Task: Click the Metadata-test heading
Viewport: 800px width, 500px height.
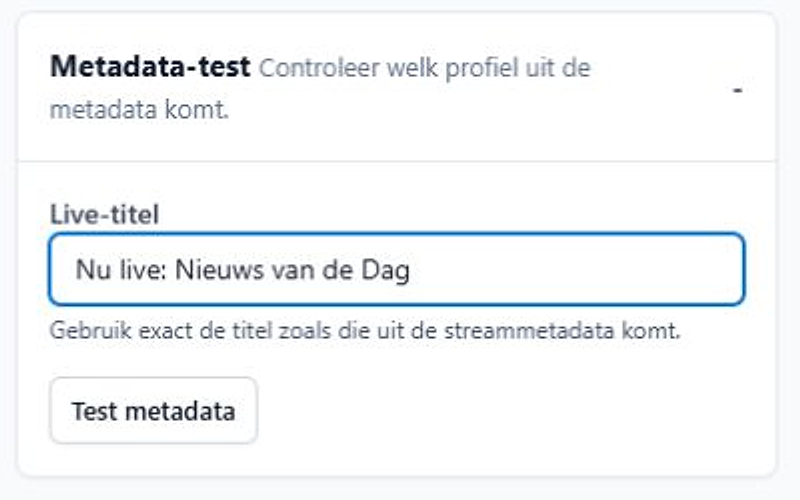Action: pos(150,67)
